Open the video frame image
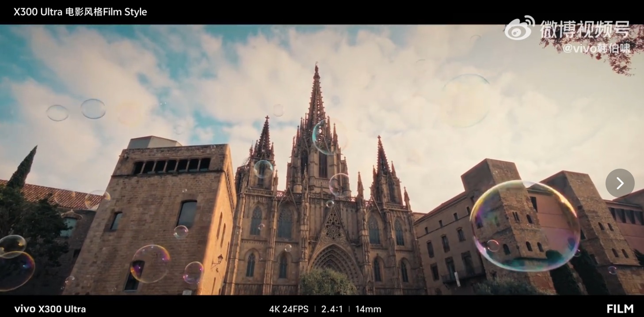The image size is (644, 317). [322, 160]
